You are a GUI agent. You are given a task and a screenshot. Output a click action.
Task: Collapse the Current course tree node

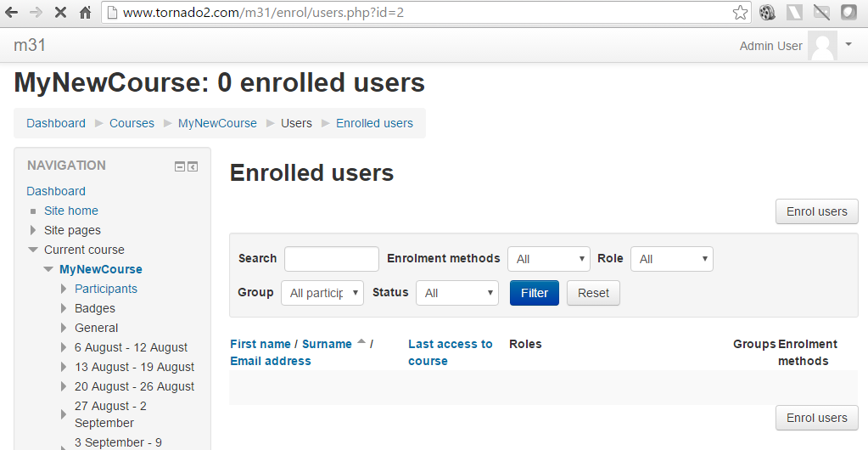click(x=33, y=250)
